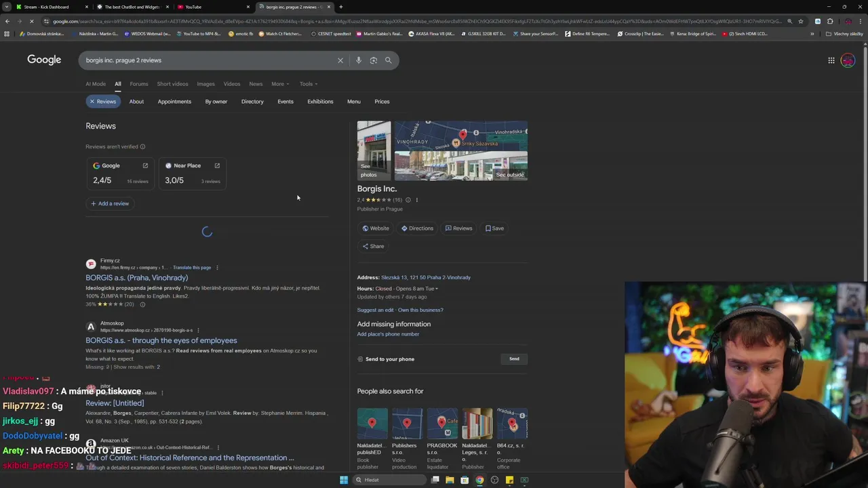Open See photos thumbnail
The height and width of the screenshot is (488, 868).
374,150
